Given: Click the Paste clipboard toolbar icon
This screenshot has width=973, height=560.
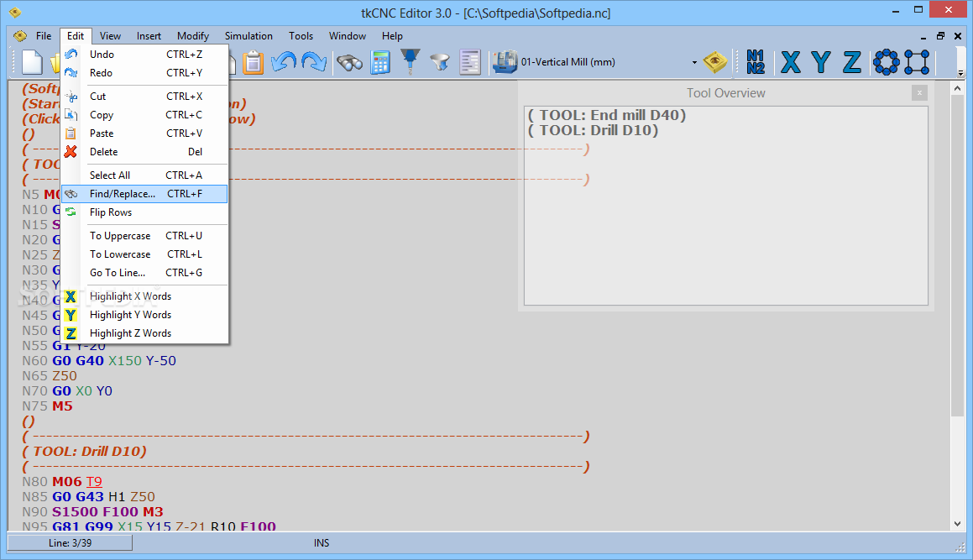Looking at the screenshot, I should tap(254, 62).
